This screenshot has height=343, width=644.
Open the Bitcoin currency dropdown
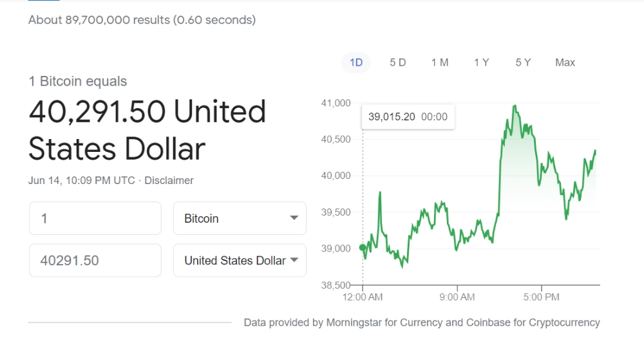pos(240,218)
